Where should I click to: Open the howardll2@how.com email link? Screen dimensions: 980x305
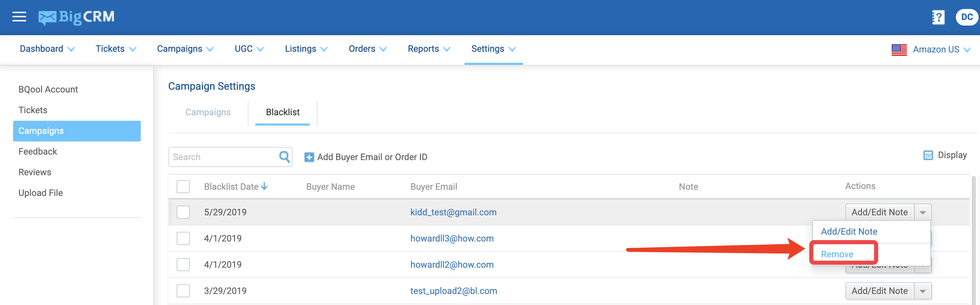452,265
